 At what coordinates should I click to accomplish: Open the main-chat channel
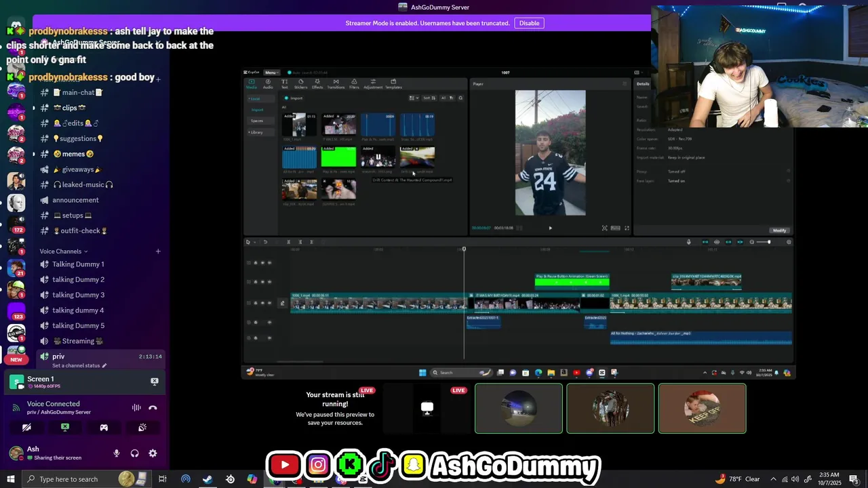[x=78, y=92]
